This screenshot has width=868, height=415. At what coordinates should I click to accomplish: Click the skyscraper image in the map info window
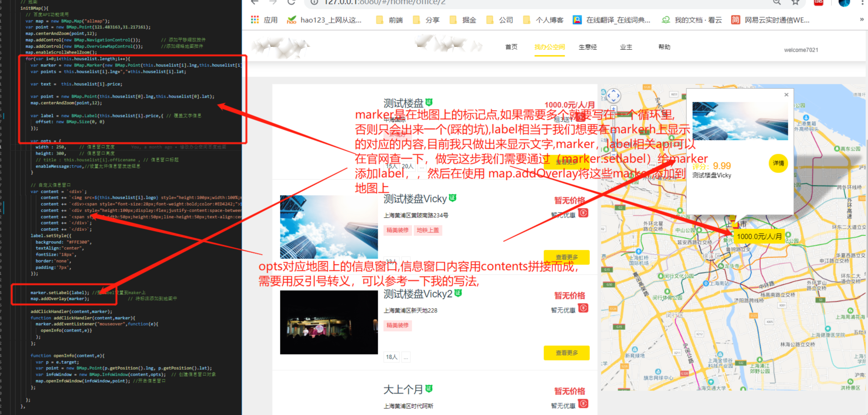click(740, 121)
